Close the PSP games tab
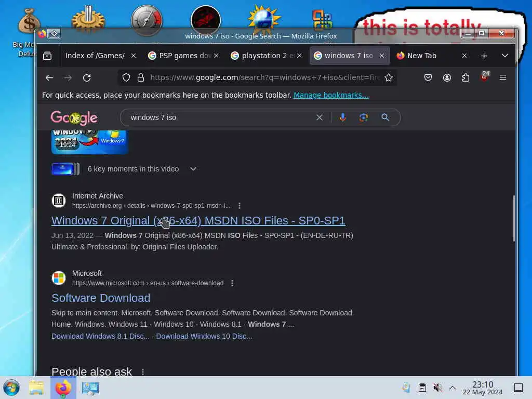Viewport: 532px width, 399px height. (x=216, y=56)
